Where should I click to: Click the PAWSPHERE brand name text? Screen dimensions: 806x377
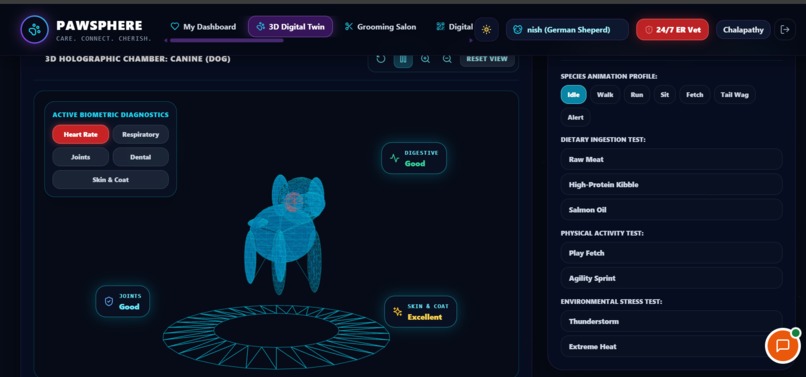coord(99,25)
